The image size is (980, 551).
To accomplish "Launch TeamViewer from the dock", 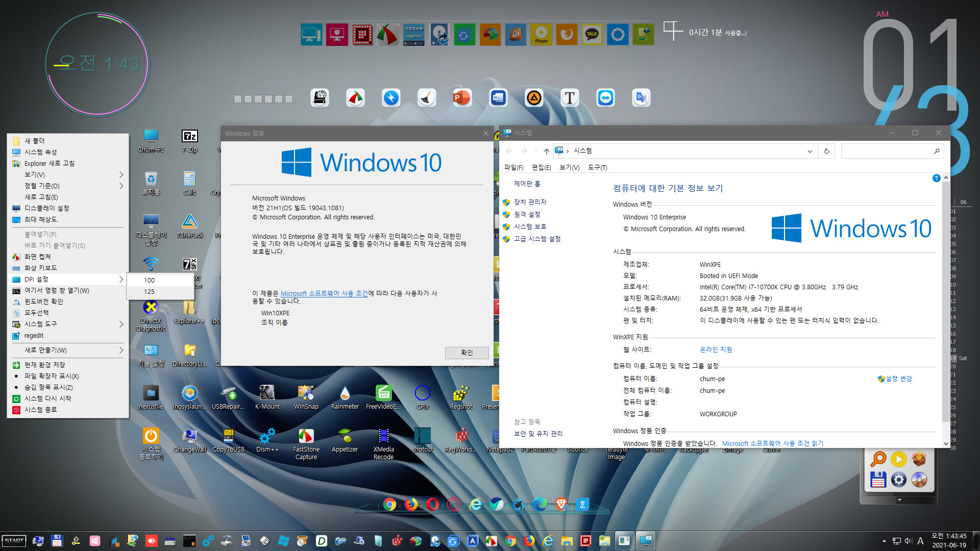I will (605, 97).
